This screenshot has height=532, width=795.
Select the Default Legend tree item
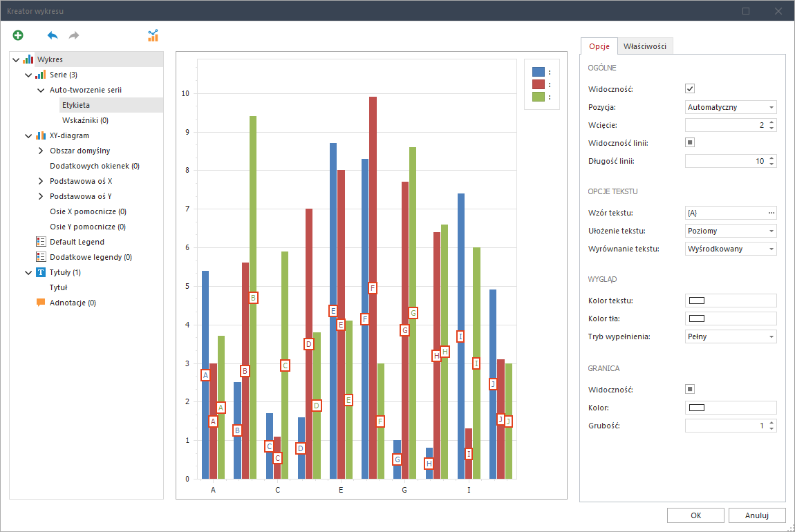(77, 242)
